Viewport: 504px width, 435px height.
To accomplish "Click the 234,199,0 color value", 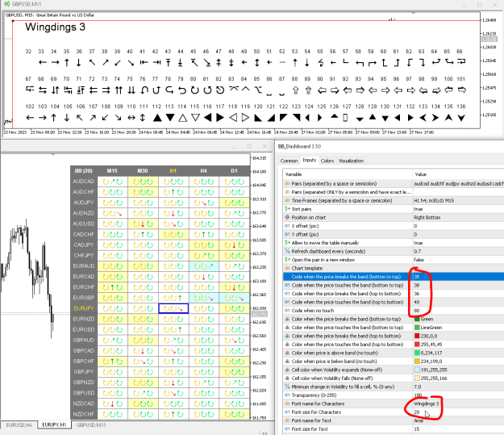I will 431,362.
